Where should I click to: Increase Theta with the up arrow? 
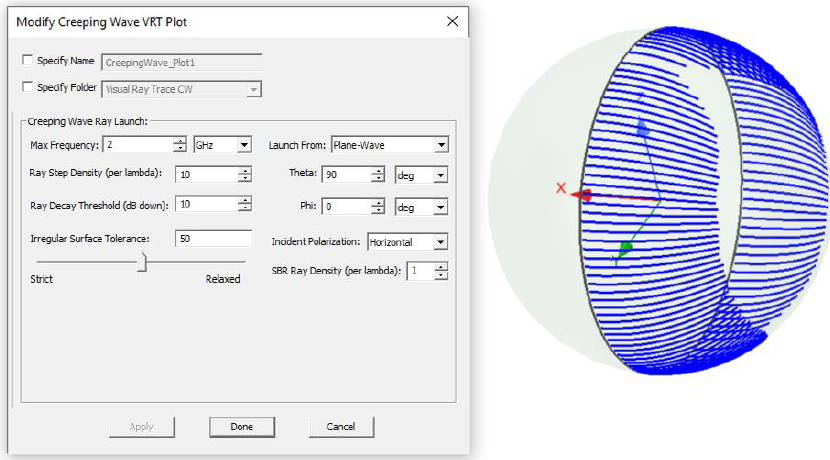point(378,171)
